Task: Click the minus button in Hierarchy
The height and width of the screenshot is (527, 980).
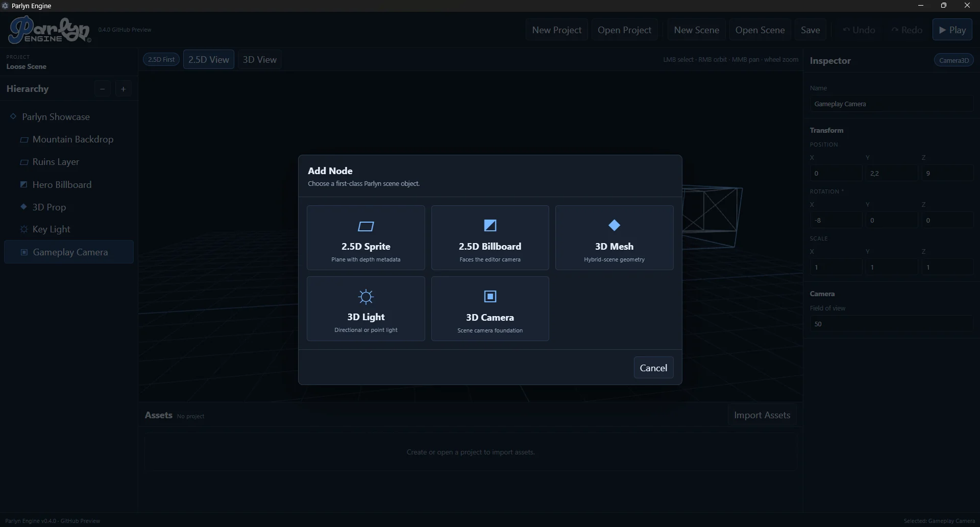Action: [103, 89]
